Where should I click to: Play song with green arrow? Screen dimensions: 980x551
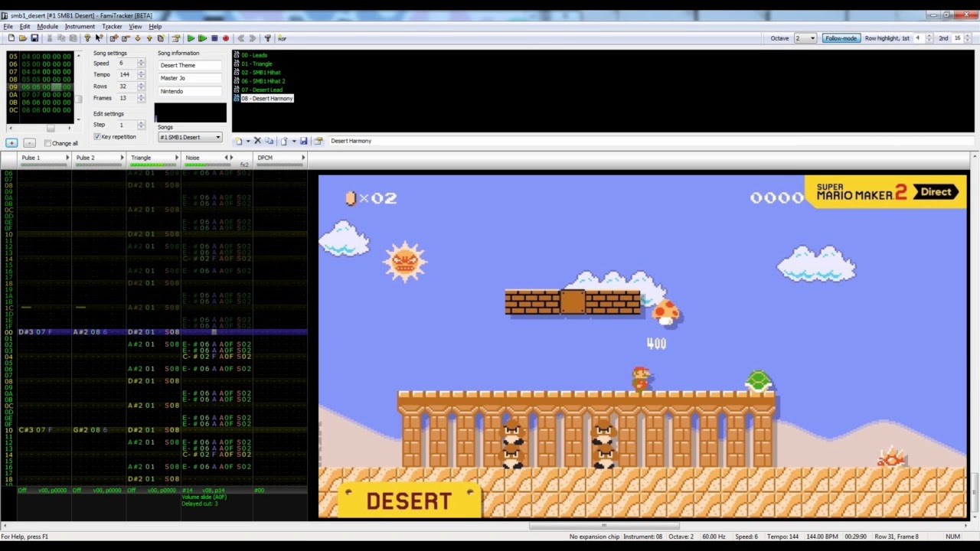[191, 38]
